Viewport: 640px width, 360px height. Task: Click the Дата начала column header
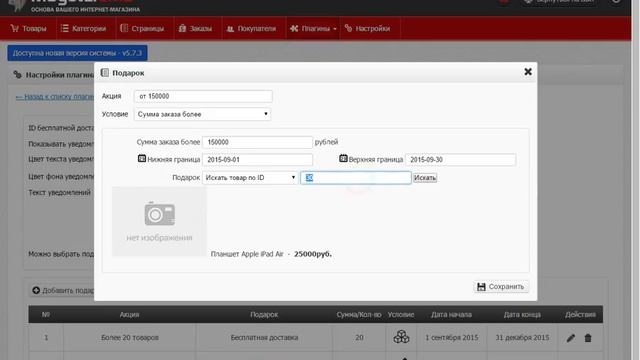(x=451, y=315)
